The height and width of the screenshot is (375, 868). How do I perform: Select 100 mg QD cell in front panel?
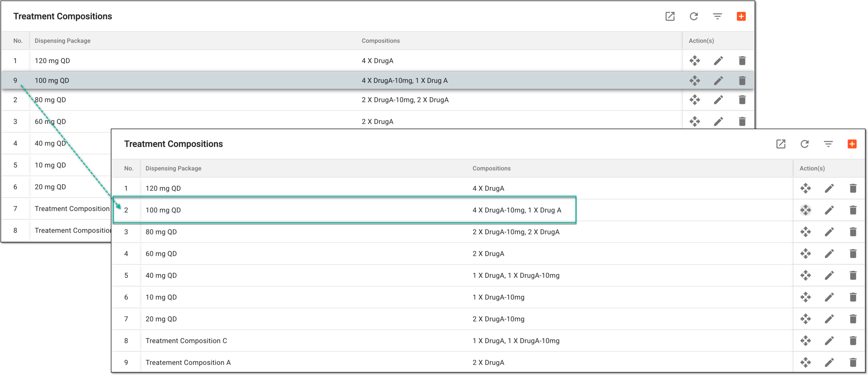tap(163, 210)
